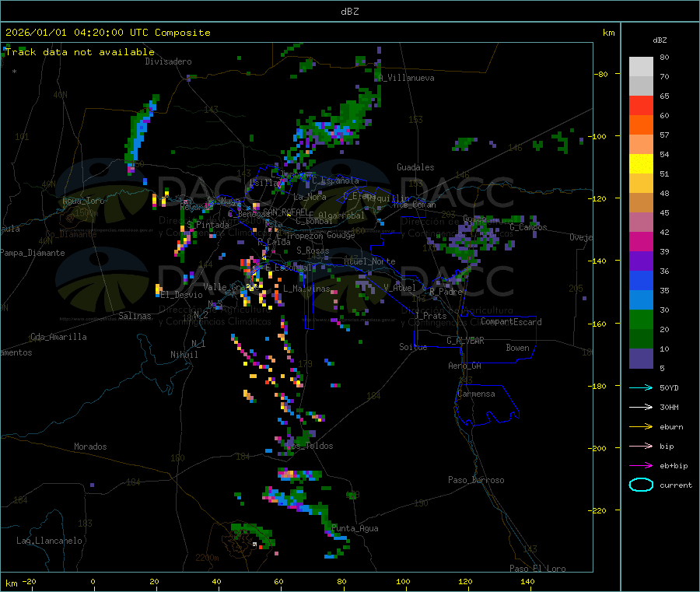Viewport: 700px width, 592px height.
Task: Select the 5 dBZ purple legend band
Action: [x=641, y=359]
